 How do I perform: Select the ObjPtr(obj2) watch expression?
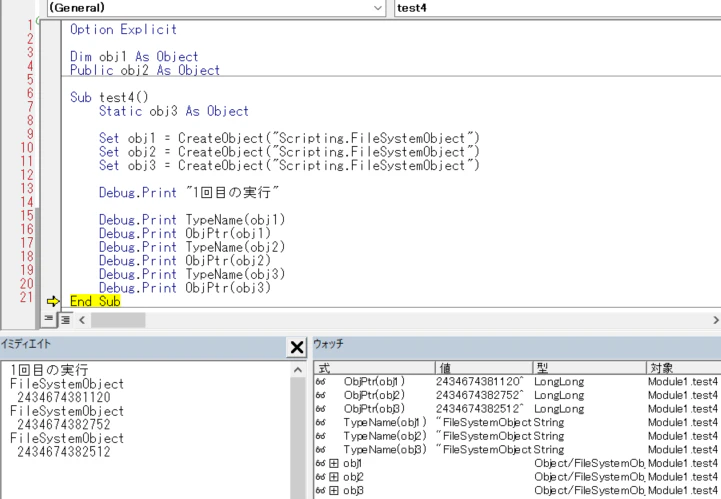(374, 396)
